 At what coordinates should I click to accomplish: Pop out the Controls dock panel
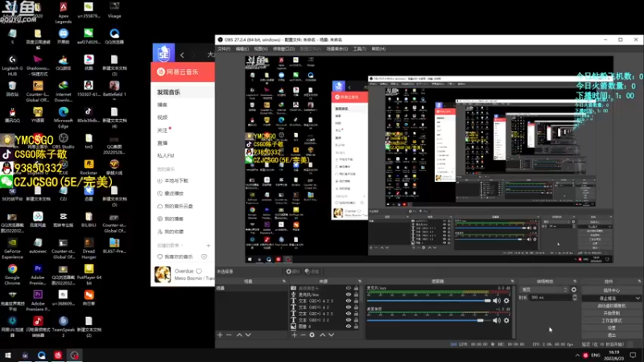click(x=639, y=281)
